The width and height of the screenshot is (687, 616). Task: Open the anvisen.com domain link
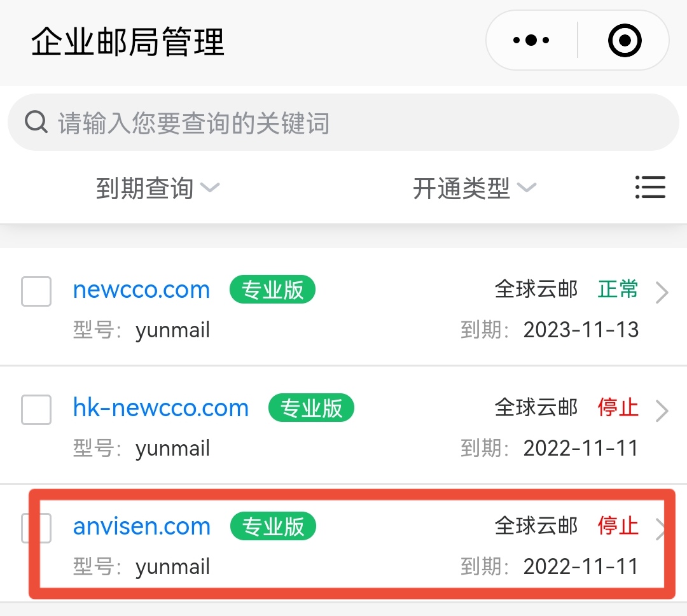(142, 526)
